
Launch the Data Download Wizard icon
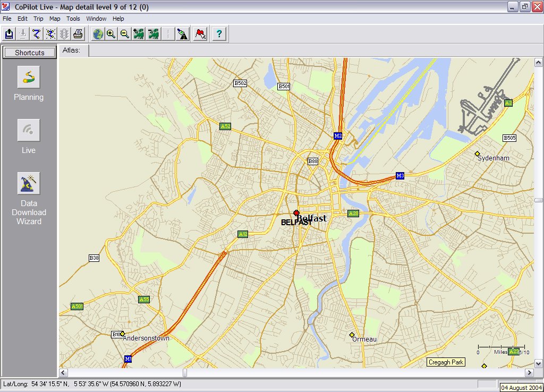(x=29, y=183)
